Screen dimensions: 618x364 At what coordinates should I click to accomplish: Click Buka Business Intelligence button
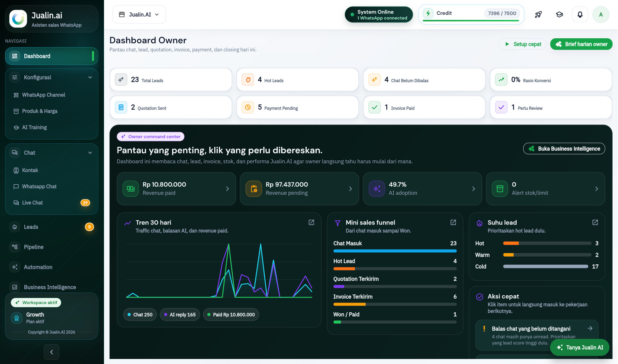click(564, 149)
